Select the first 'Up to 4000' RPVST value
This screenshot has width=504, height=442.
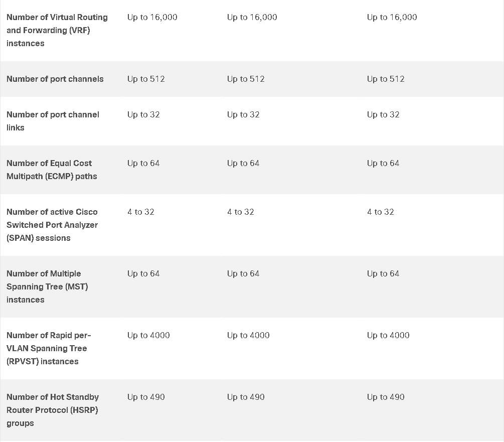pos(148,336)
